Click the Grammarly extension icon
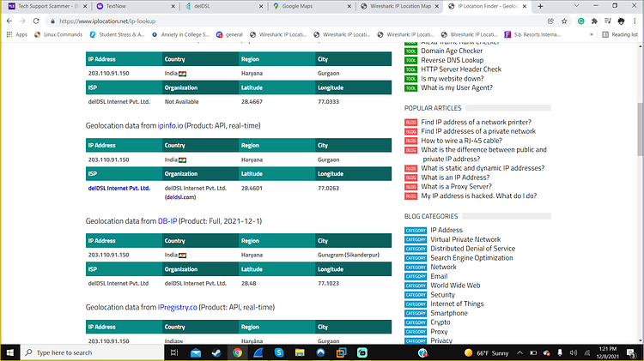Screen dimensions: 644x361 coord(580,21)
